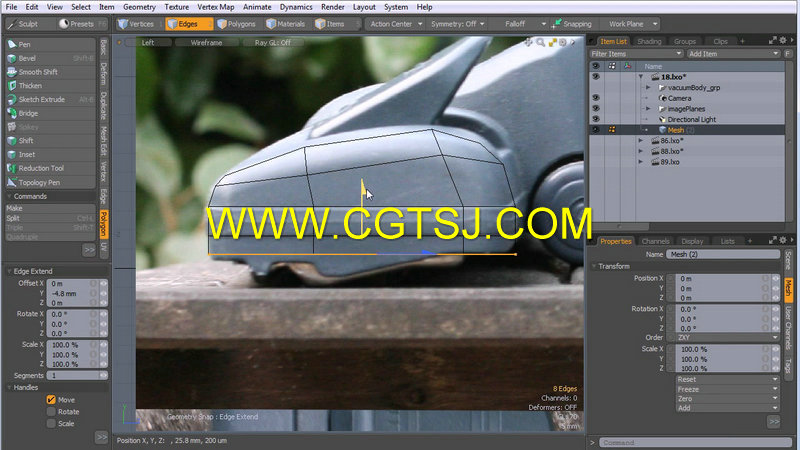Open the Action Center dropdown
This screenshot has width=800, height=450.
[x=396, y=24]
